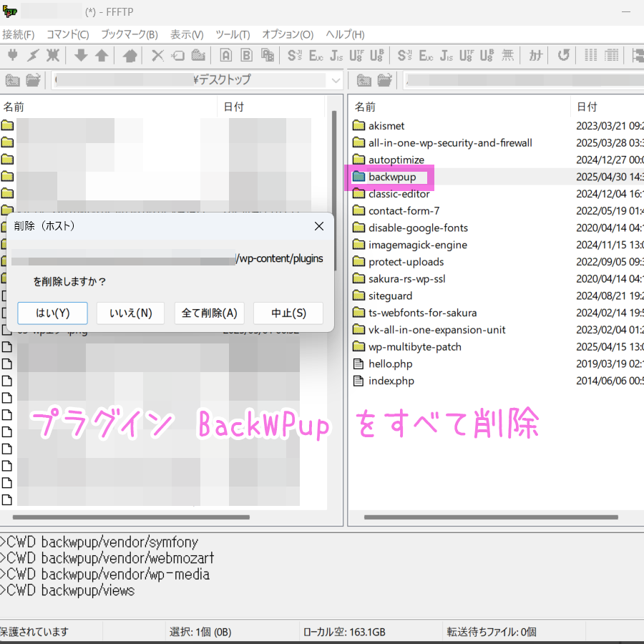Click the Create Folder toolbar icon
The width and height of the screenshot is (644, 644).
198,55
